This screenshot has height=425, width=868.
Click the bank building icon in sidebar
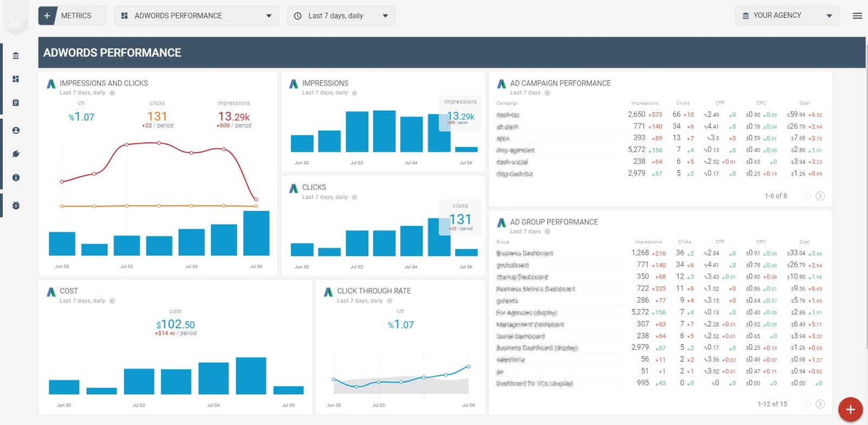click(16, 55)
